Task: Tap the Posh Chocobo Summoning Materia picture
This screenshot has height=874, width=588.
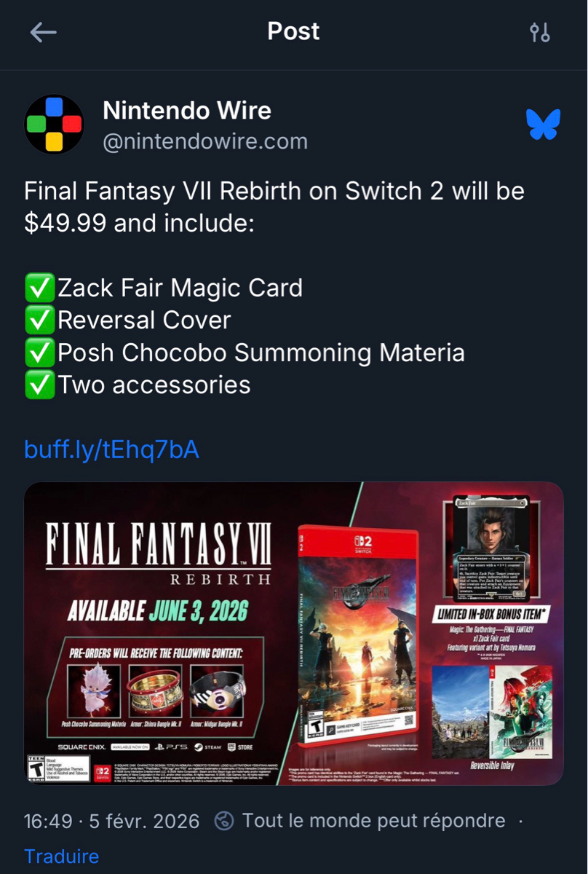Action: point(94,690)
